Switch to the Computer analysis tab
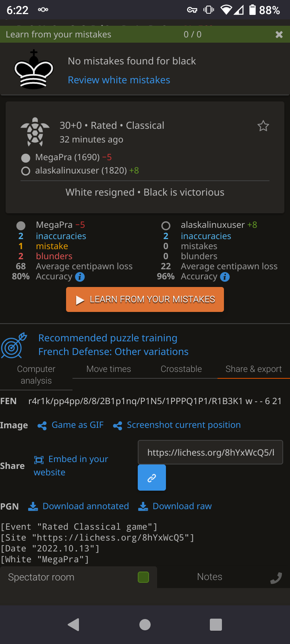290x644 pixels. click(x=36, y=375)
